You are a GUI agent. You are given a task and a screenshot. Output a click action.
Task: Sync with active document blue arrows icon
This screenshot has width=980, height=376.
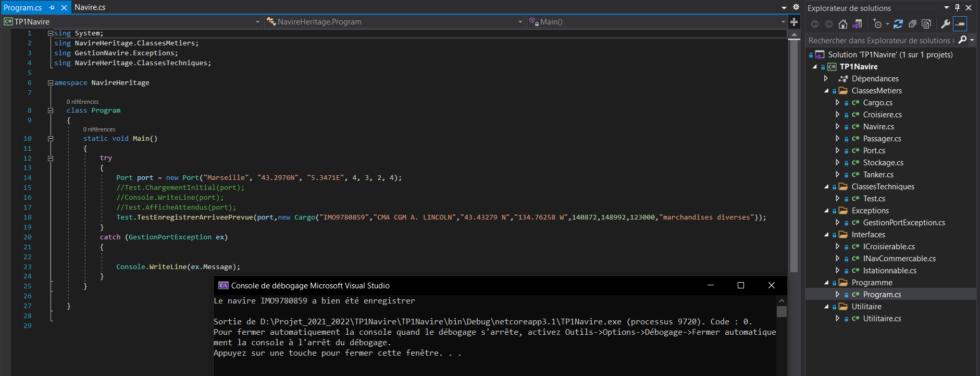(898, 24)
